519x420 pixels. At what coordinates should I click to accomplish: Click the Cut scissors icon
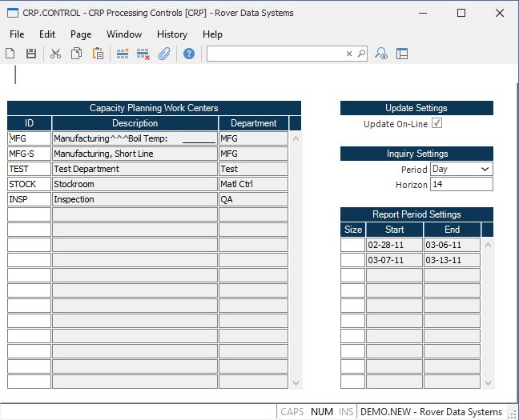click(x=55, y=54)
